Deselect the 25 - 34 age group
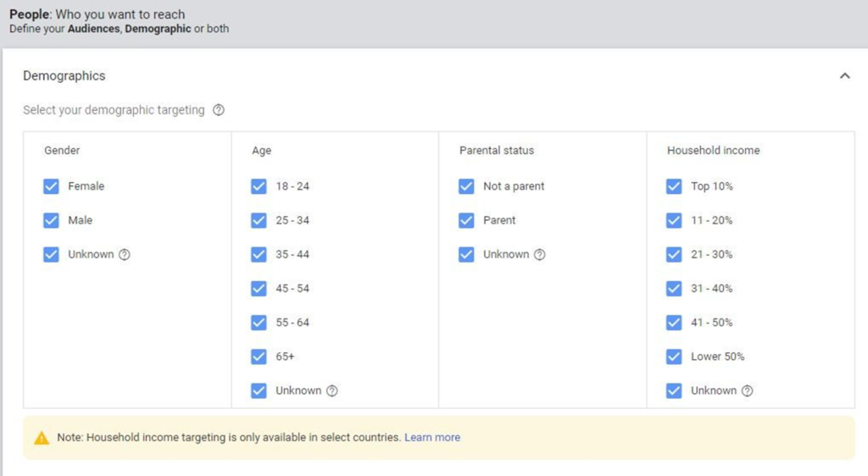Screen dimensions: 868x476 point(259,220)
